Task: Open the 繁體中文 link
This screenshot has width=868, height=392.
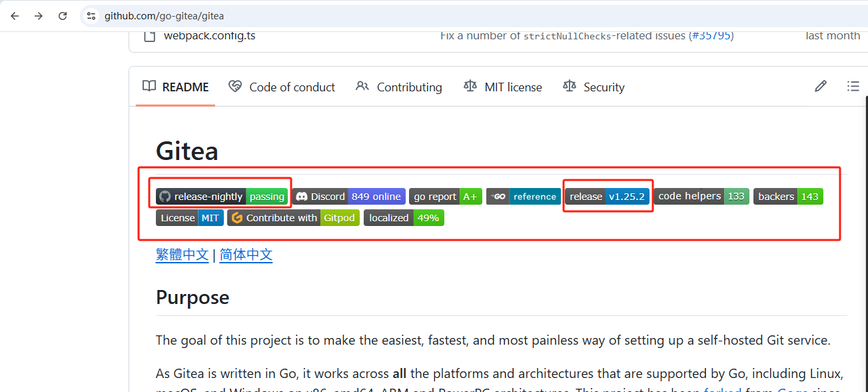Action: [182, 255]
